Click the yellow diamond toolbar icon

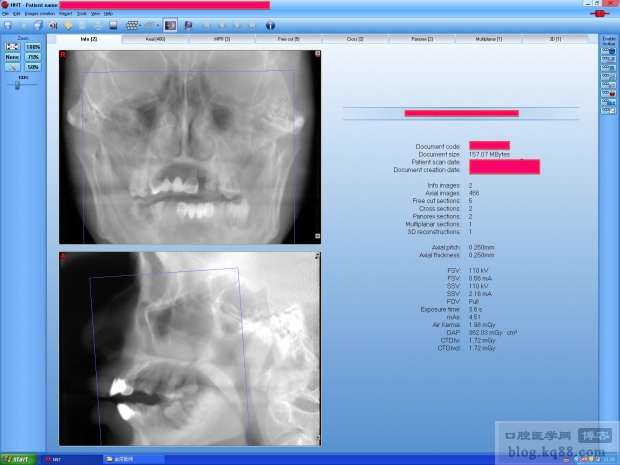pos(68,26)
